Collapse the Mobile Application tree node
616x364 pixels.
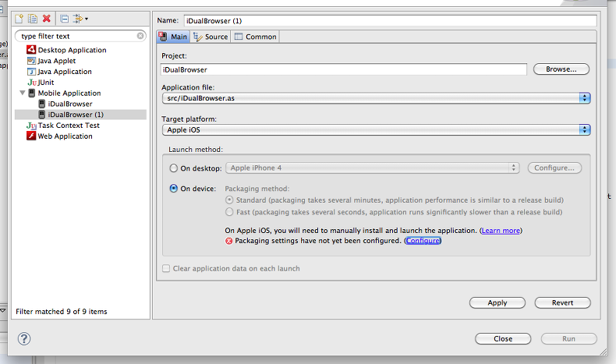click(x=23, y=93)
